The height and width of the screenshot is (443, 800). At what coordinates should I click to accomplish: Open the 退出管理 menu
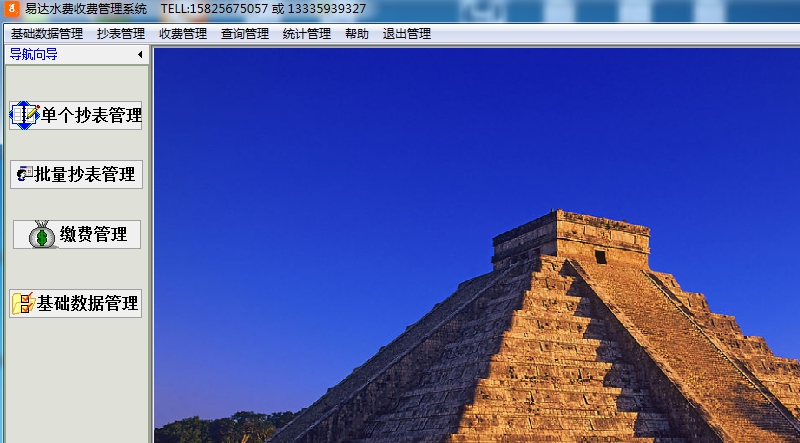[x=407, y=34]
